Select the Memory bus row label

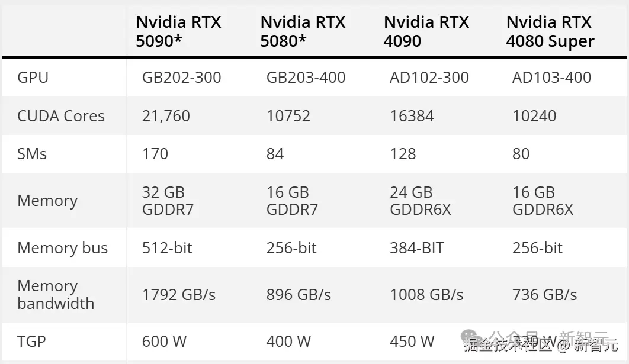click(63, 248)
